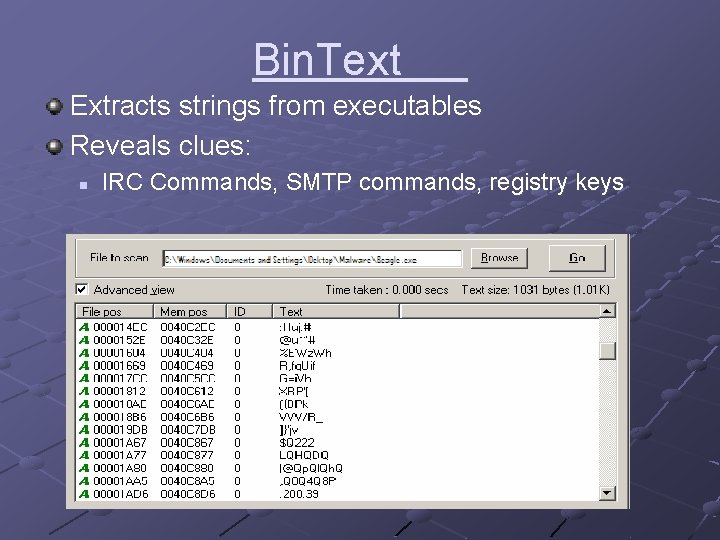
Task: Select ANSI icon of row 00001A67
Action: click(84, 443)
